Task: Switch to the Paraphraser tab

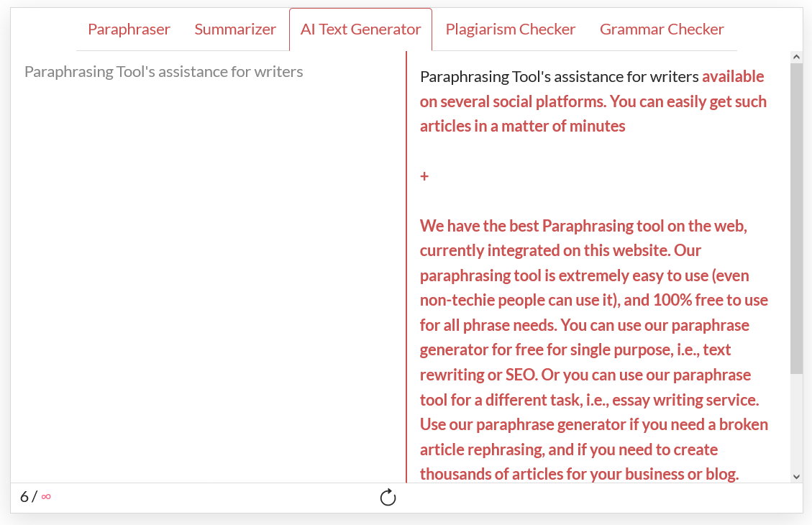Action: coord(129,29)
